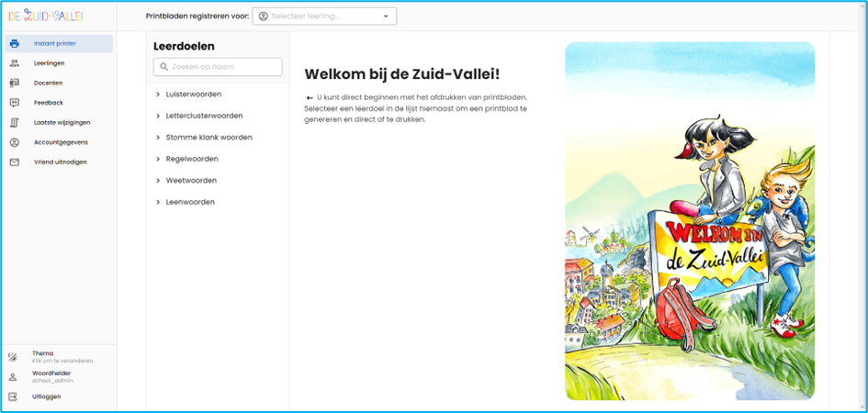Click the Docenten teacher icon

tap(15, 83)
